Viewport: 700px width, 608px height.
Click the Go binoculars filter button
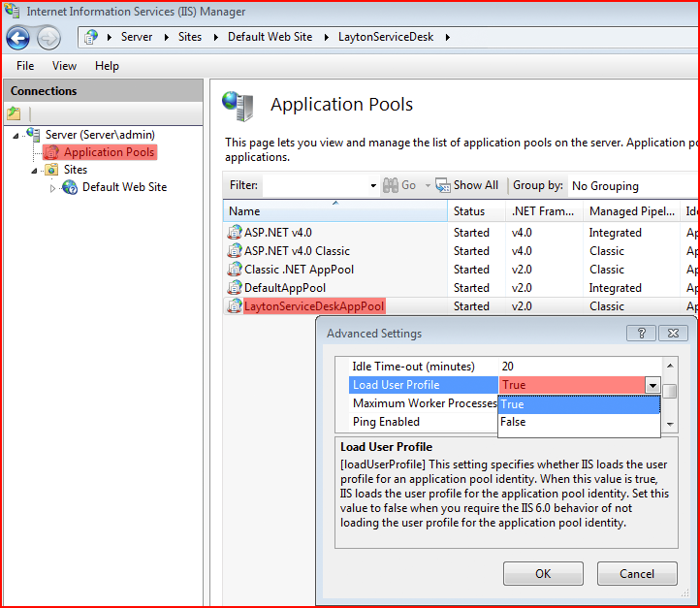399,185
